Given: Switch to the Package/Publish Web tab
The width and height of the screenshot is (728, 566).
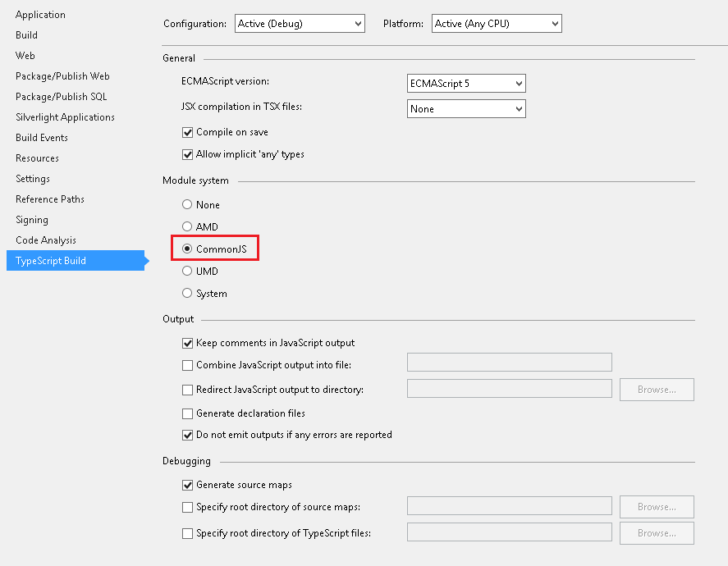Looking at the screenshot, I should (x=62, y=76).
